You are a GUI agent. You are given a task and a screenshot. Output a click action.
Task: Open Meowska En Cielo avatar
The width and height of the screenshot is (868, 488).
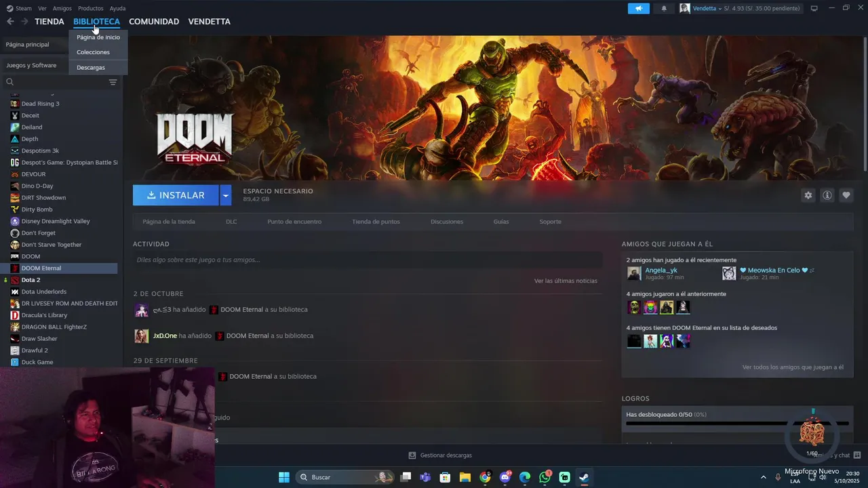point(729,273)
